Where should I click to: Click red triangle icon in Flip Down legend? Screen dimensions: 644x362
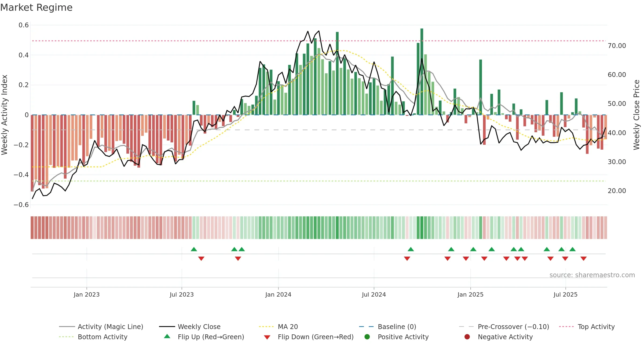pyautogui.click(x=267, y=337)
